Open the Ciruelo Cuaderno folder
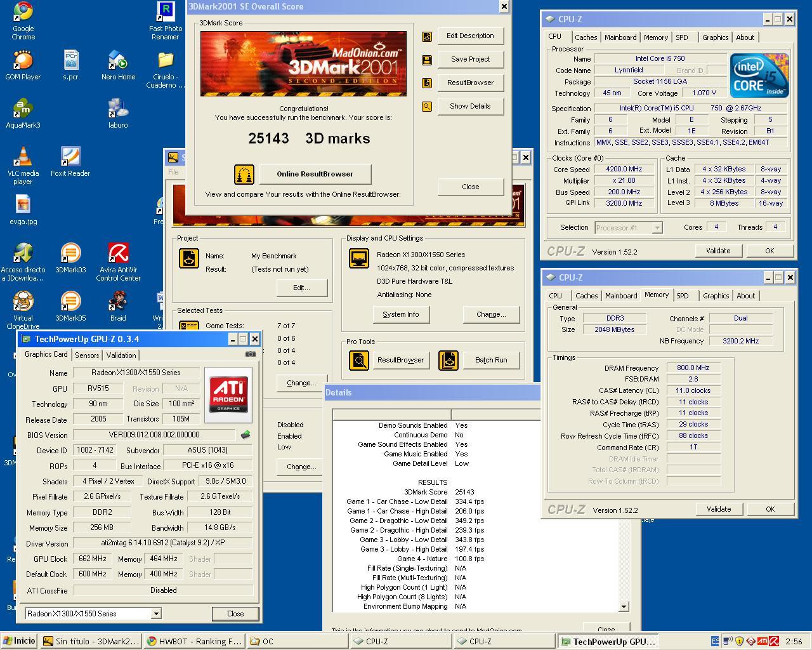 (x=165, y=70)
